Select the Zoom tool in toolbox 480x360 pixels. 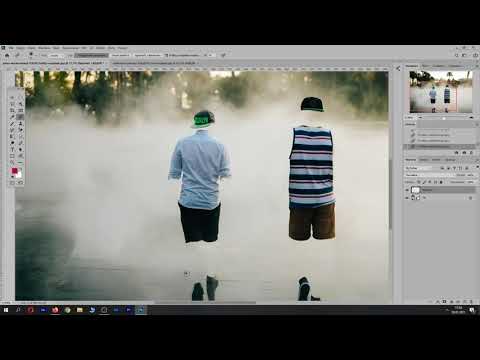click(12, 162)
